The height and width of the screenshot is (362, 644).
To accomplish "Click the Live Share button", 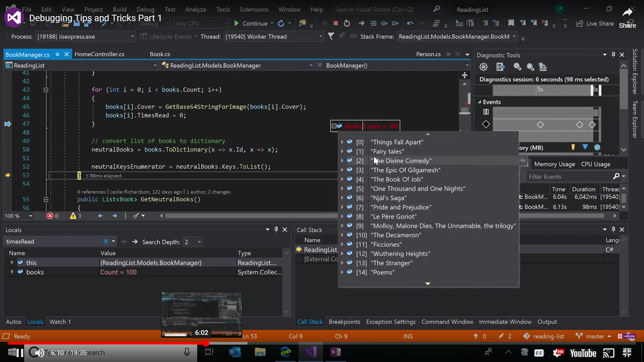I will click(x=595, y=23).
